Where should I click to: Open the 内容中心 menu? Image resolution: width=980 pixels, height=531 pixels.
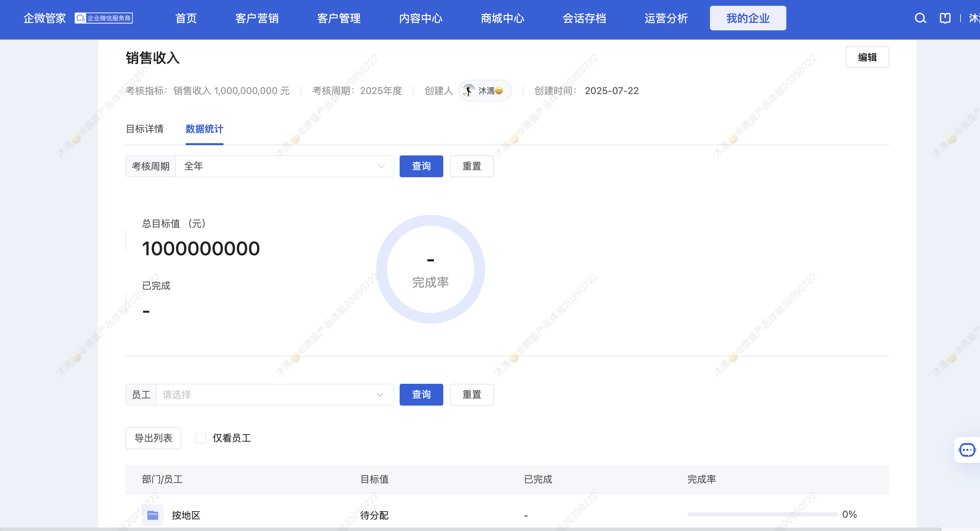point(420,18)
